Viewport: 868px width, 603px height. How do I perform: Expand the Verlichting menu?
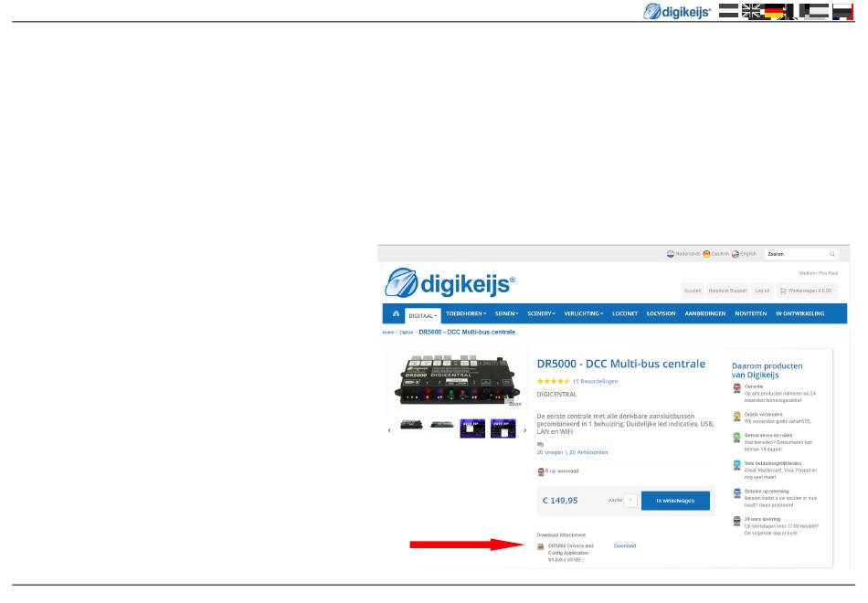[x=584, y=313]
